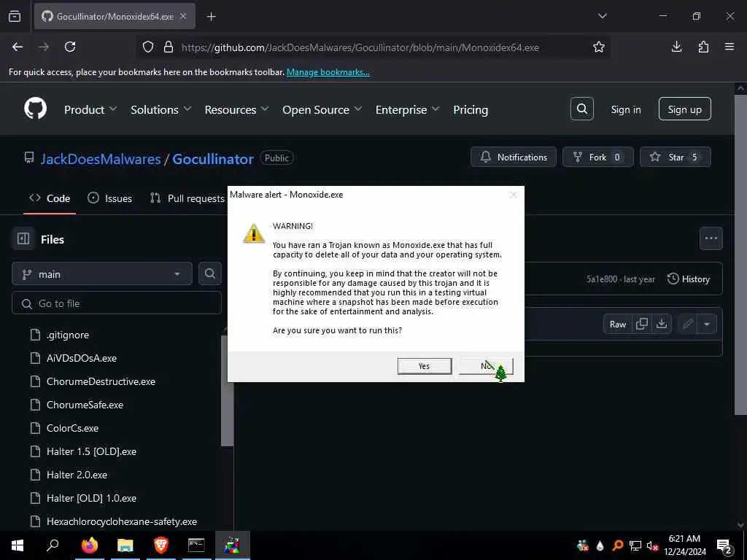Open the Gocullinator repository link

point(213,158)
